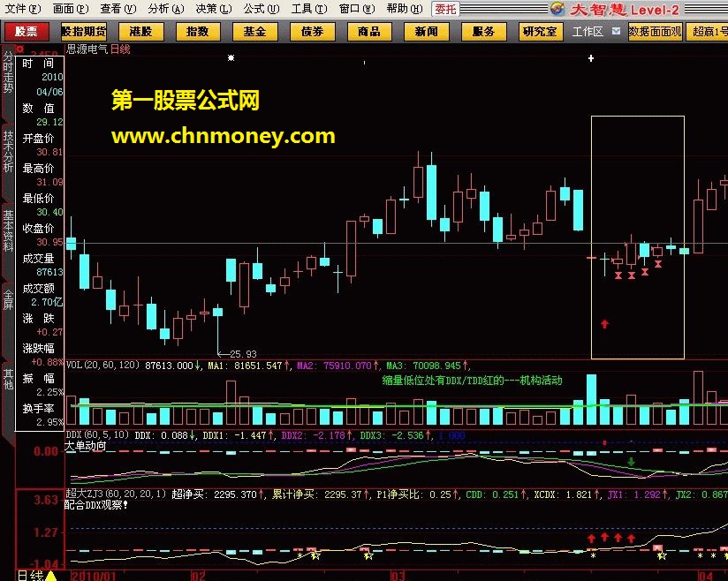The height and width of the screenshot is (581, 728).
Task: Expand the 工作区 dropdown arrow
Action: click(x=616, y=31)
